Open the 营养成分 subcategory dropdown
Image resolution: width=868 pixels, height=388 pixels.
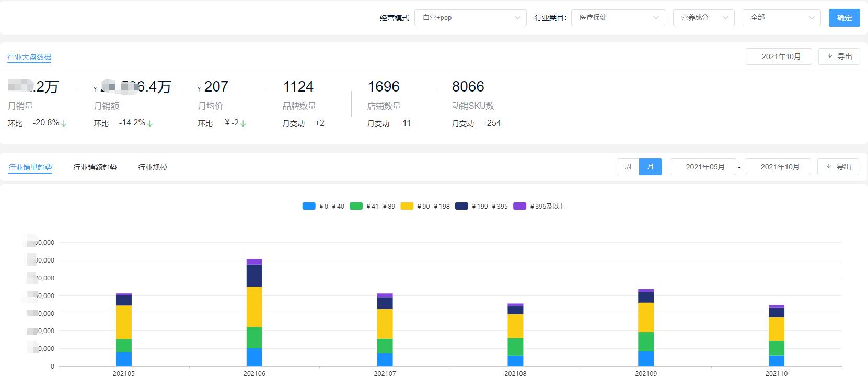[704, 18]
